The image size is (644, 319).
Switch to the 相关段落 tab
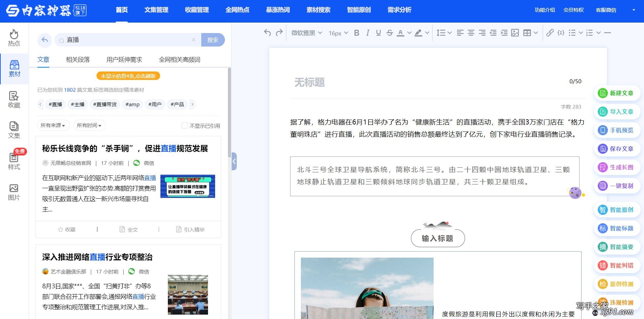click(78, 60)
